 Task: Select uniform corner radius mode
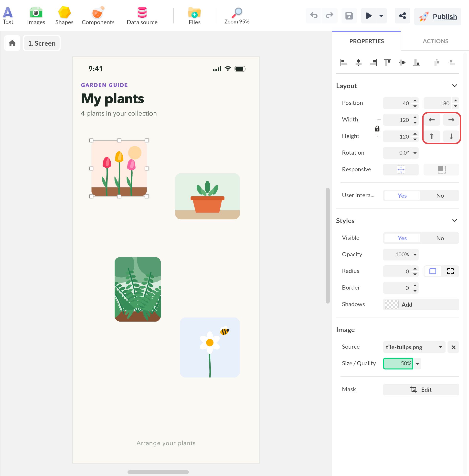[x=433, y=271]
